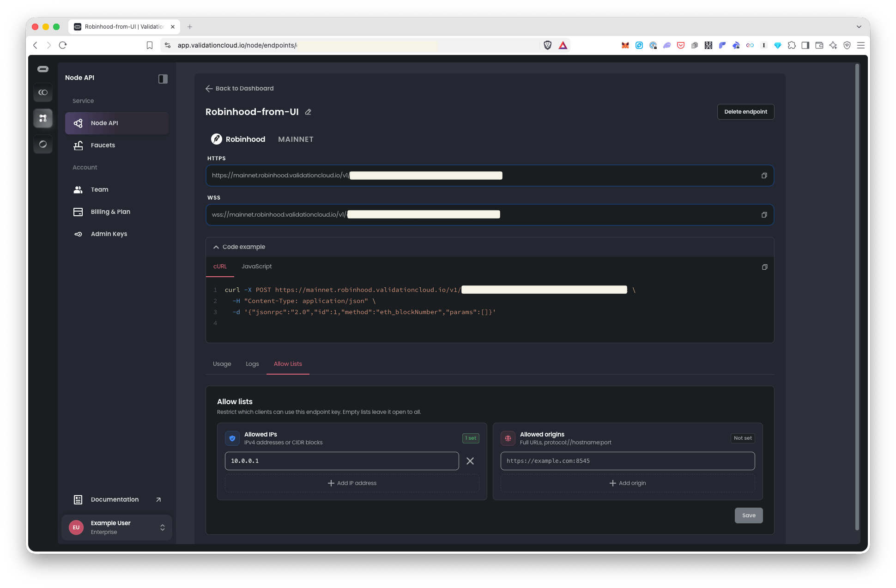Open the Logs tab
This screenshot has width=896, height=588.
[x=252, y=364]
